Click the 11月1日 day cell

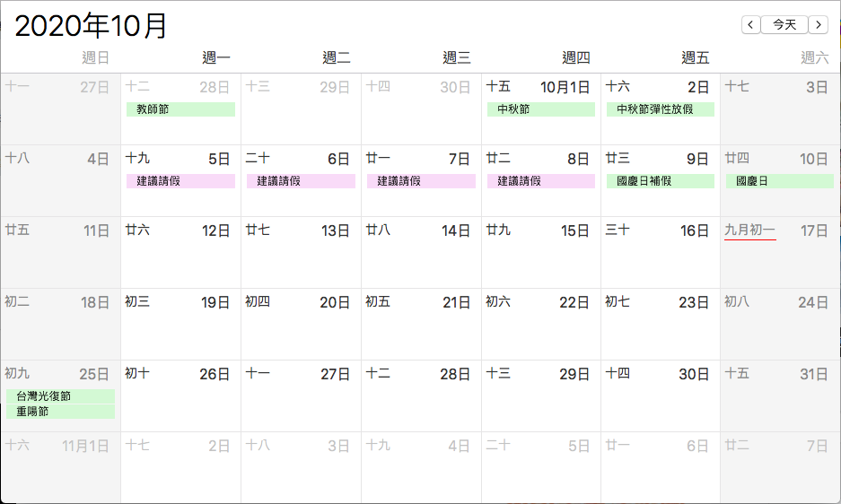(x=61, y=467)
